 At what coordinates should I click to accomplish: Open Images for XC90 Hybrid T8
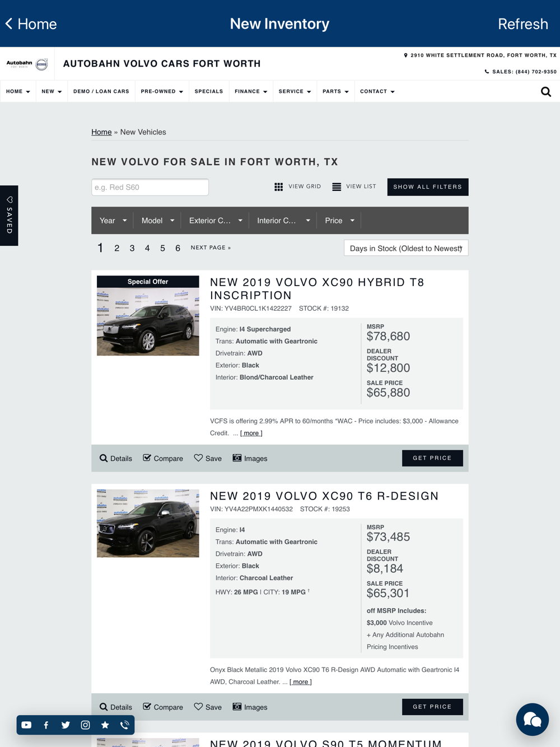coord(250,458)
